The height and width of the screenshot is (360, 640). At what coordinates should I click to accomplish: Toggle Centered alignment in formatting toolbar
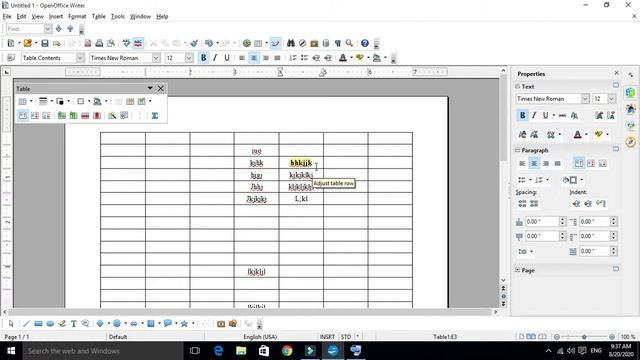254,58
